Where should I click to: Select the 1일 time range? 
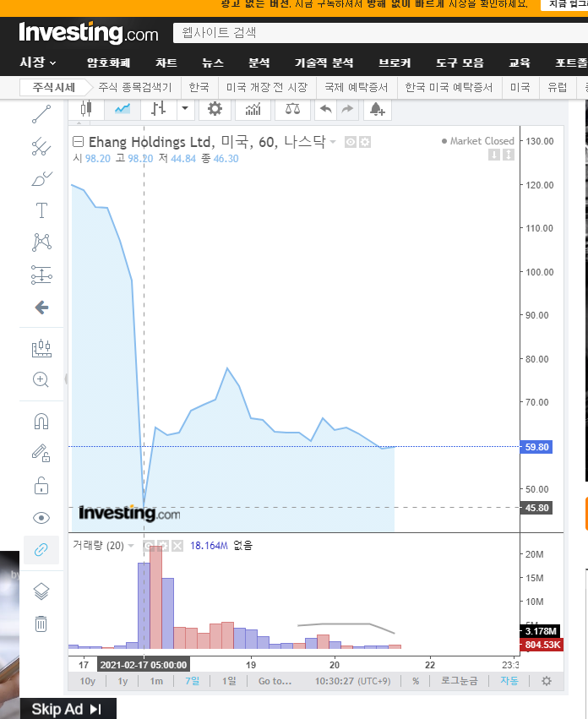coord(229,681)
